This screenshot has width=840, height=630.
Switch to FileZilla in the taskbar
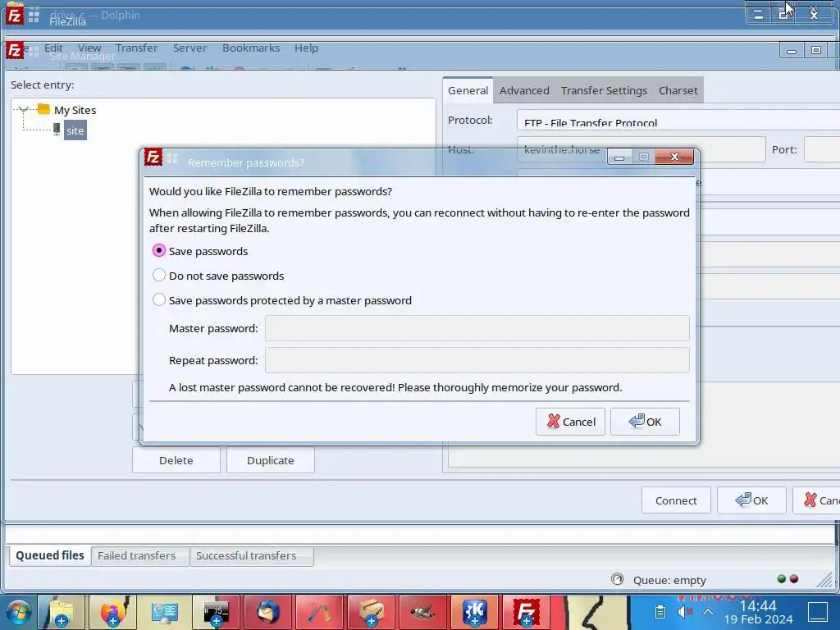(526, 612)
